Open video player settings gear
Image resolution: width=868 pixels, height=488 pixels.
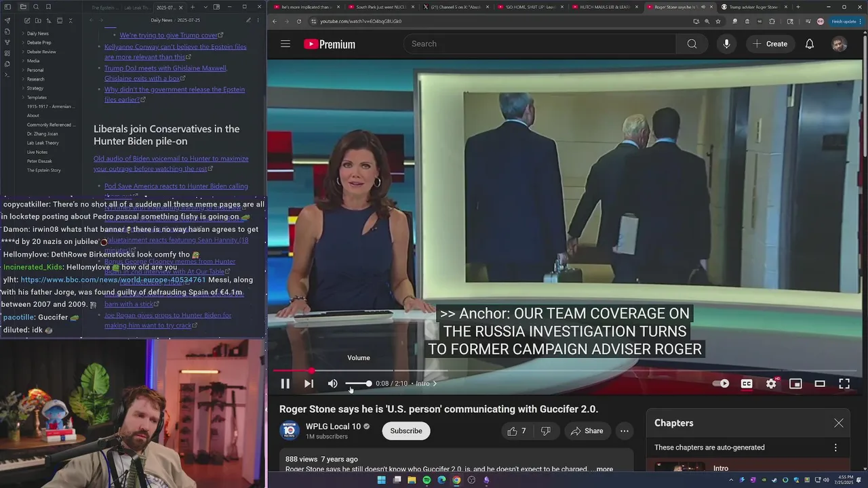pos(771,384)
